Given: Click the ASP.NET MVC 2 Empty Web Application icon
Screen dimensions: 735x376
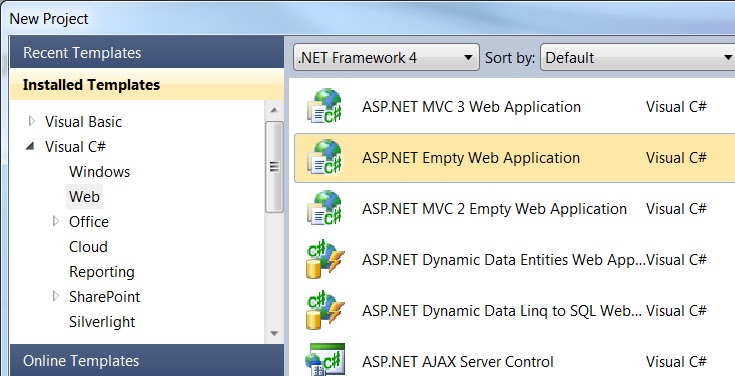Looking at the screenshot, I should (324, 209).
